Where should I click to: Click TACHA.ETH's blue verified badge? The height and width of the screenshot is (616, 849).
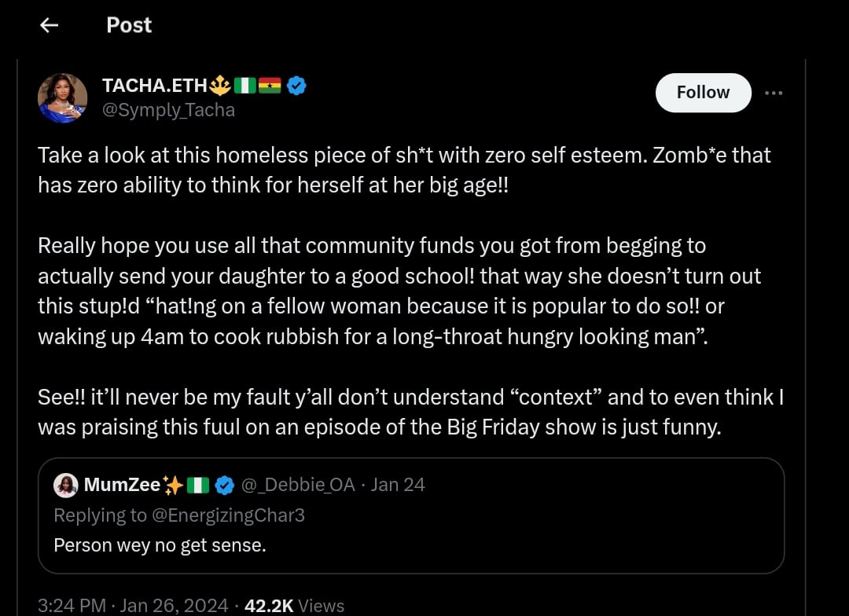pyautogui.click(x=296, y=86)
